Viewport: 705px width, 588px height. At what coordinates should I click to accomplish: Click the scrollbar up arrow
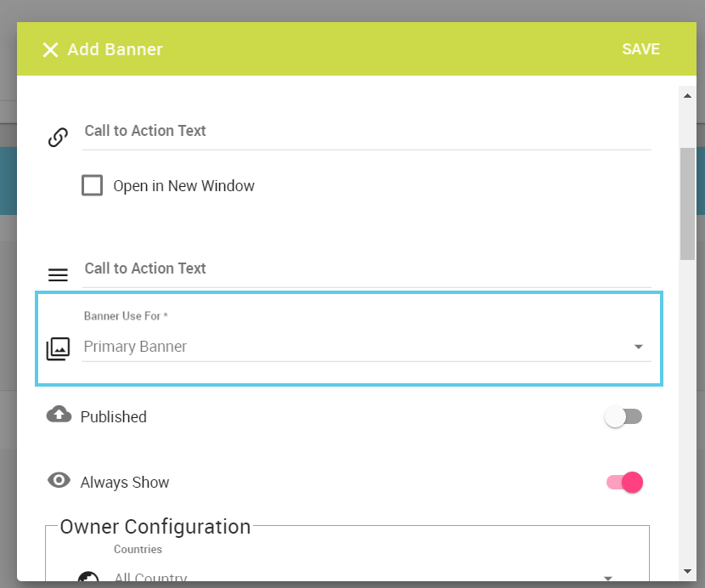[687, 96]
